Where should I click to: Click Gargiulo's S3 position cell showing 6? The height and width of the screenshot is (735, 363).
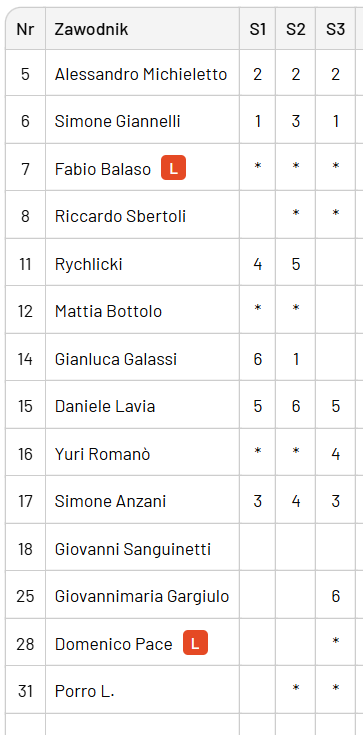[335, 596]
